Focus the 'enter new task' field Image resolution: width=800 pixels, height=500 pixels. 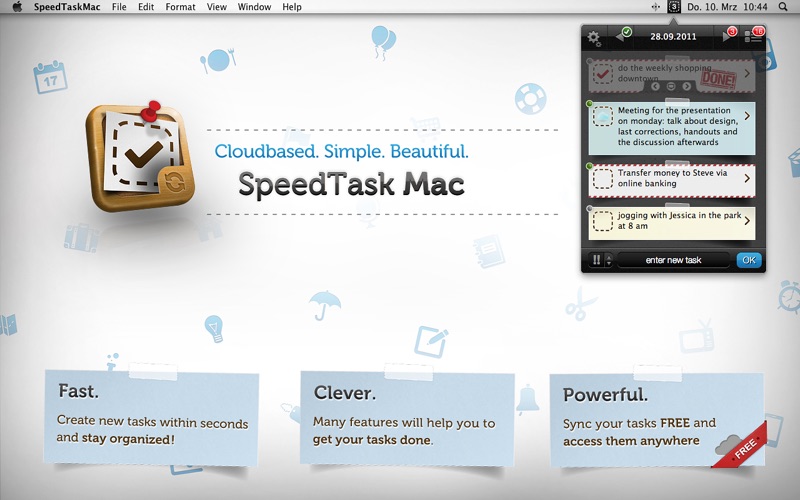(673, 260)
